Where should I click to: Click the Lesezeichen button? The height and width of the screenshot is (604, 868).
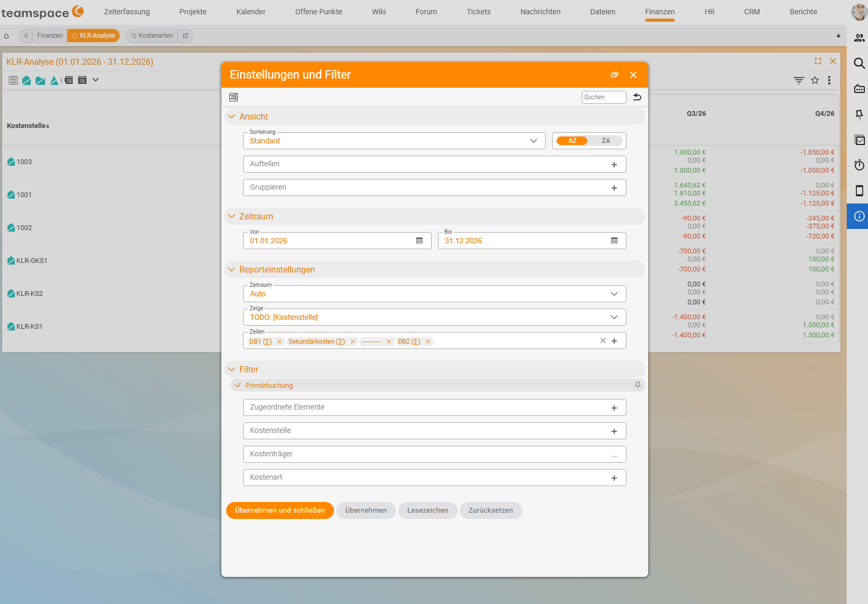[x=427, y=511]
